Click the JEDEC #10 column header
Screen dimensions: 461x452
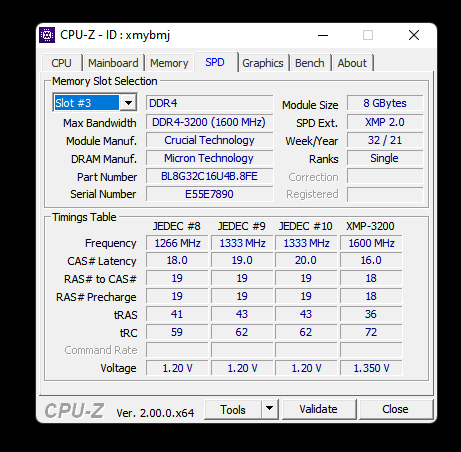click(x=306, y=226)
